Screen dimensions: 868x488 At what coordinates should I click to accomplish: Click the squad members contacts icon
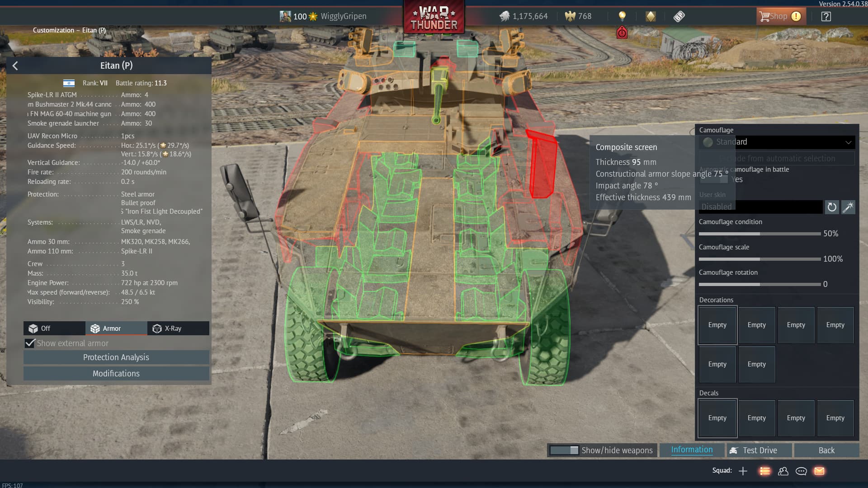pyautogui.click(x=783, y=471)
